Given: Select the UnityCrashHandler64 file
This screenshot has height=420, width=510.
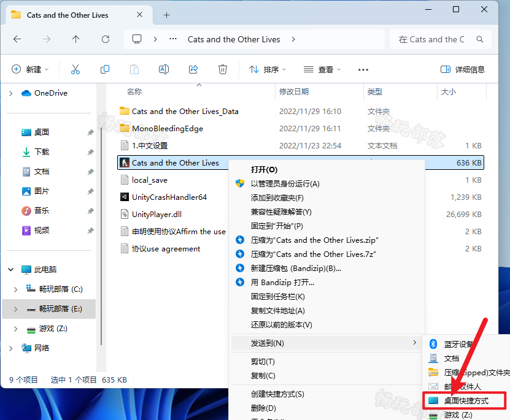Looking at the screenshot, I should [163, 197].
